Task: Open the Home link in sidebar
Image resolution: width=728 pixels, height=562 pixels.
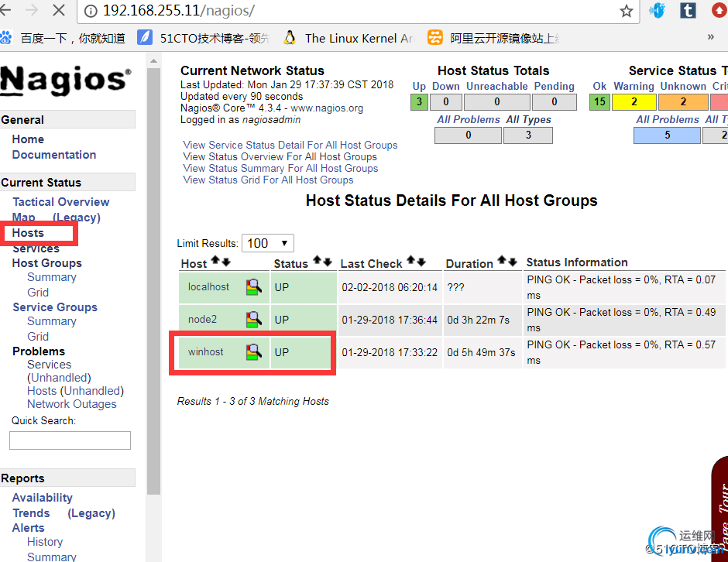Action: (x=28, y=139)
